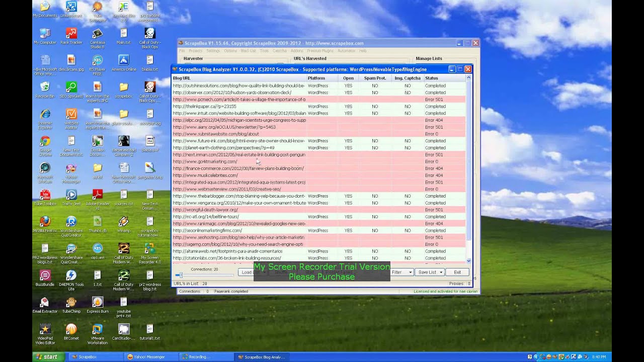Open Settings menu in ScrapeBox main window
The image size is (644, 362).
pos(213,51)
